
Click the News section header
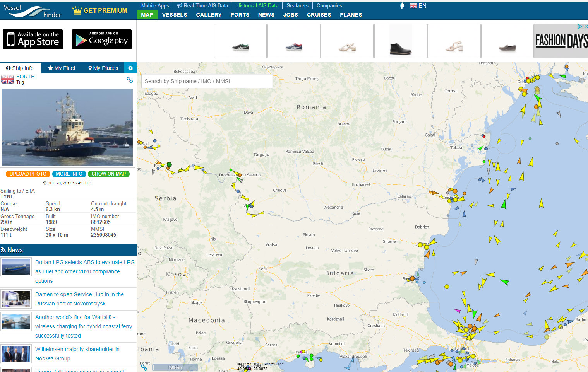click(68, 250)
